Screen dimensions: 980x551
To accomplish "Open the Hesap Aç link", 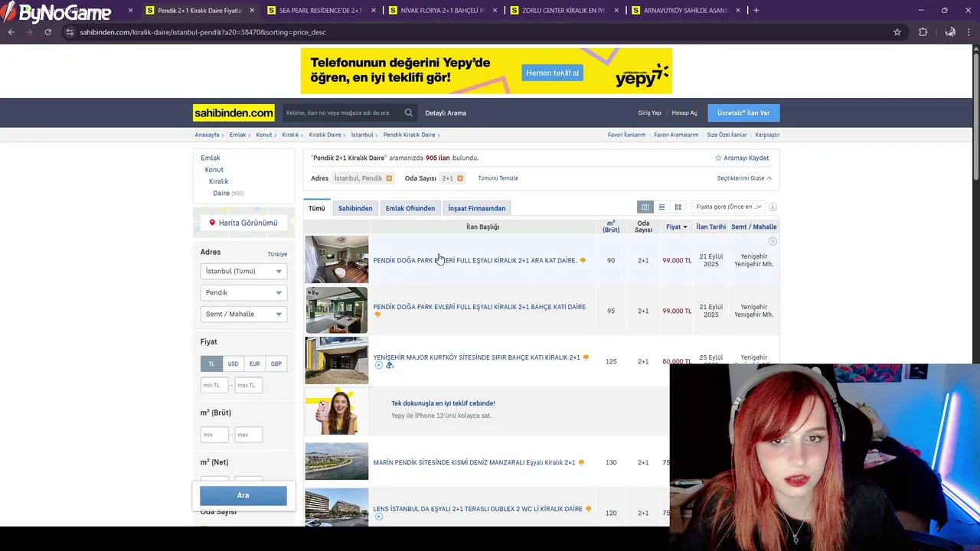I will 684,113.
